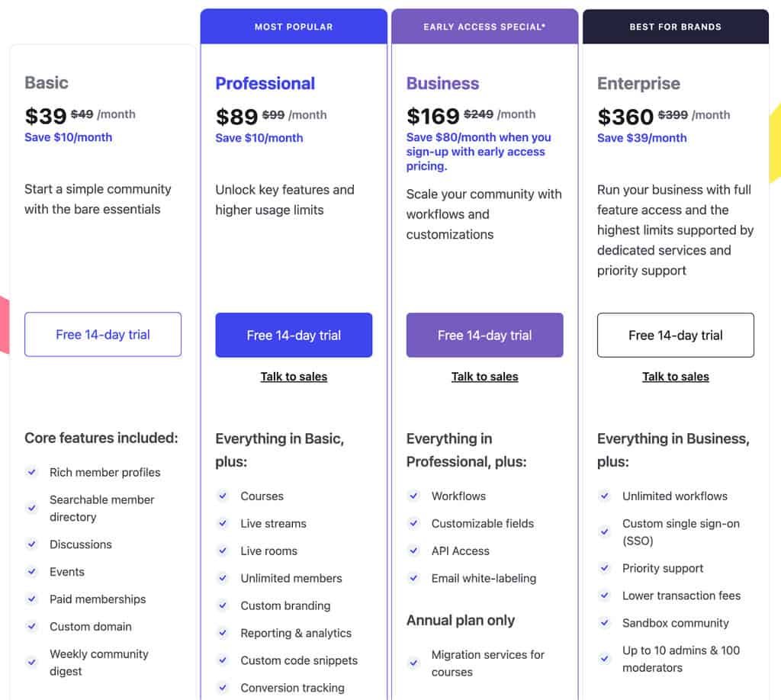Click checkmark icon next to Courses
Viewport: 781px width, 700px height.
point(223,496)
